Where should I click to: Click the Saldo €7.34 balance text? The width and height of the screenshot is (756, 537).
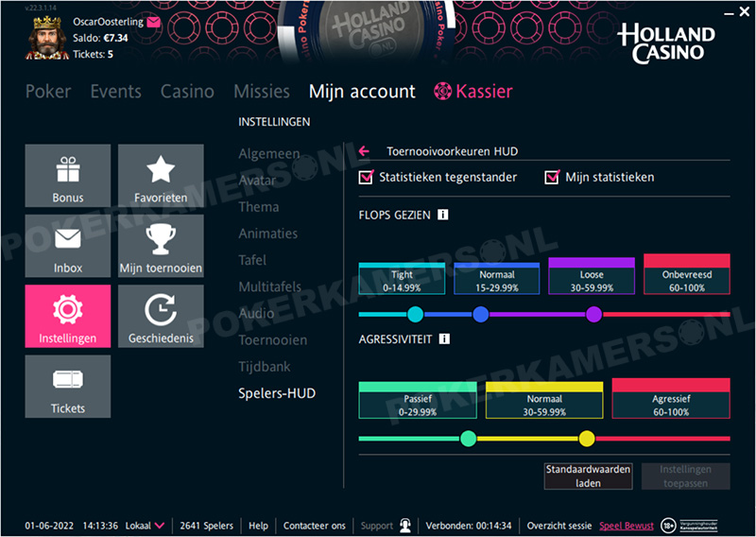100,38
